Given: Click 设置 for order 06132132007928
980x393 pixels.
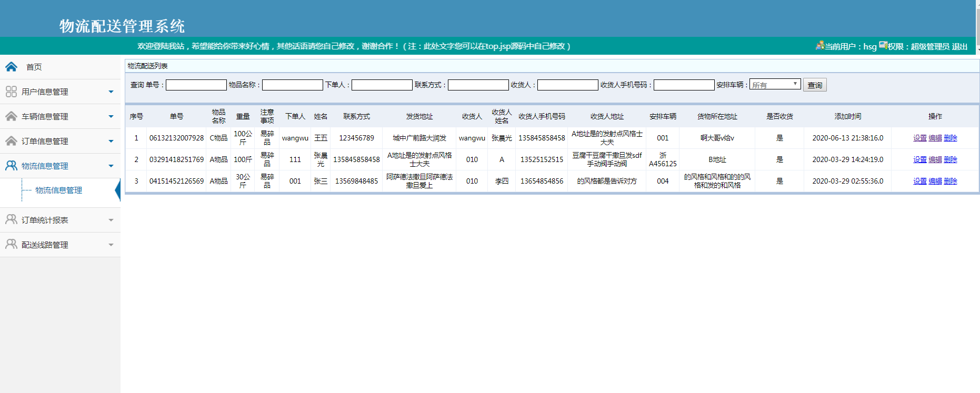Looking at the screenshot, I should [920, 138].
